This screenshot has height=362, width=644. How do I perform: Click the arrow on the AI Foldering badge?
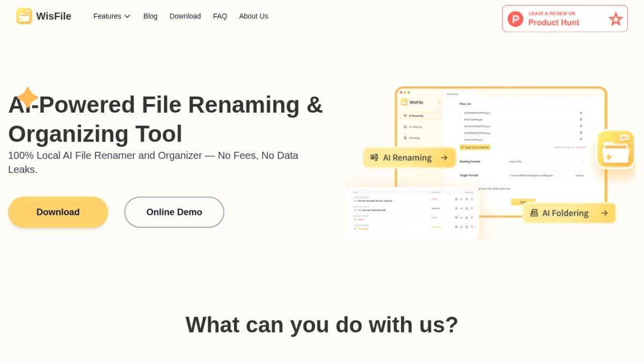[x=604, y=213]
